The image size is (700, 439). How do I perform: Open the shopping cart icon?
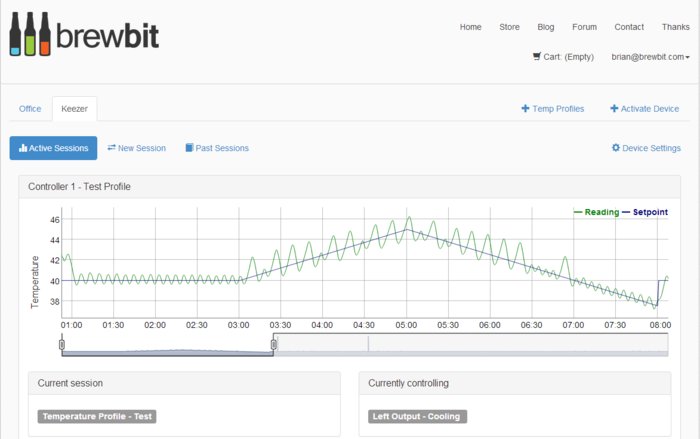tap(537, 56)
